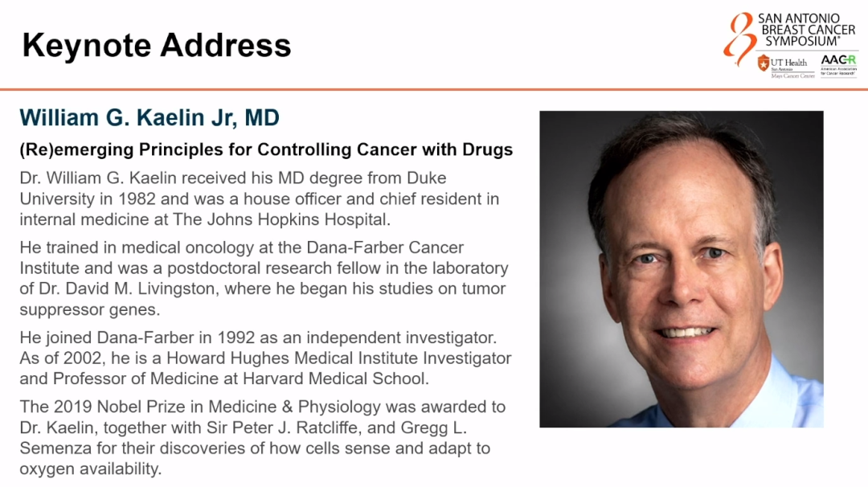
Task: Click the American Association for Cancer Research caption
Action: coord(838,71)
